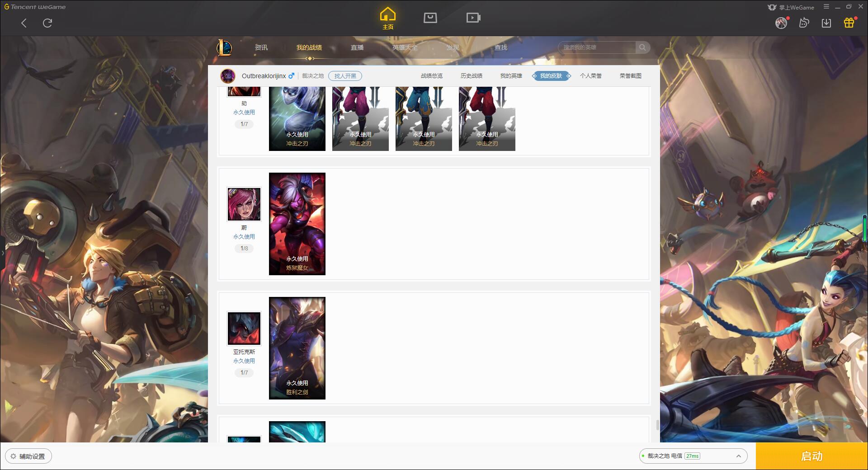
Task: Click 永久使用 label under 亚托克斯
Action: (244, 361)
